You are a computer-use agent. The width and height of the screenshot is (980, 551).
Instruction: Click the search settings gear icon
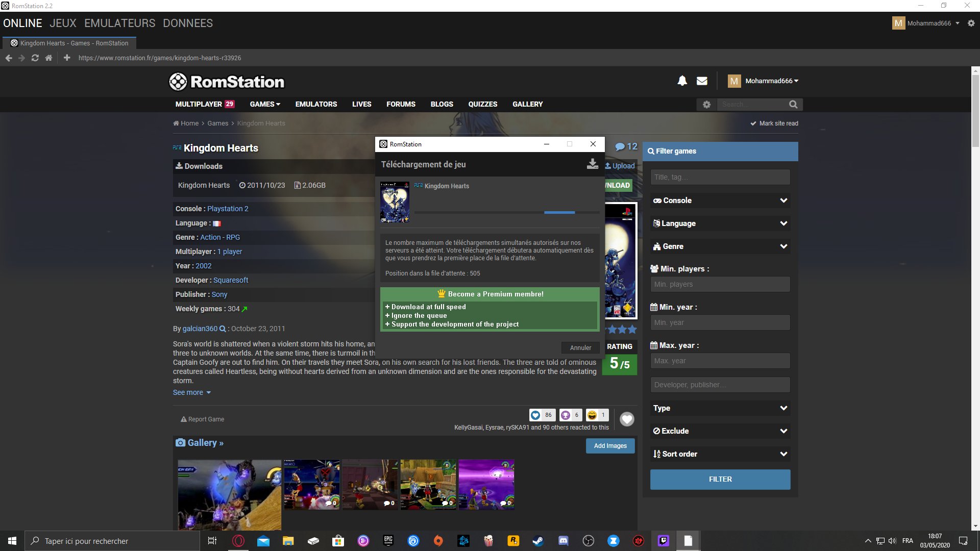pos(706,105)
